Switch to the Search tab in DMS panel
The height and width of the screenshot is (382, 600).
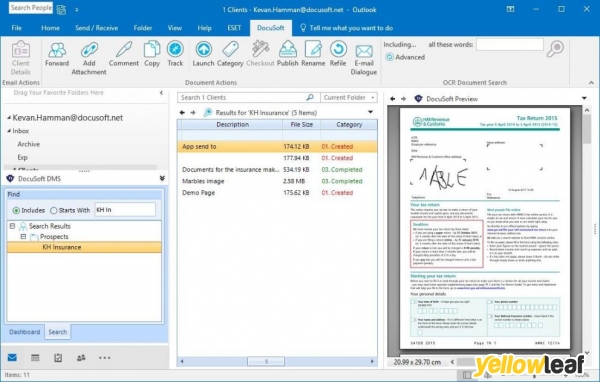57,332
